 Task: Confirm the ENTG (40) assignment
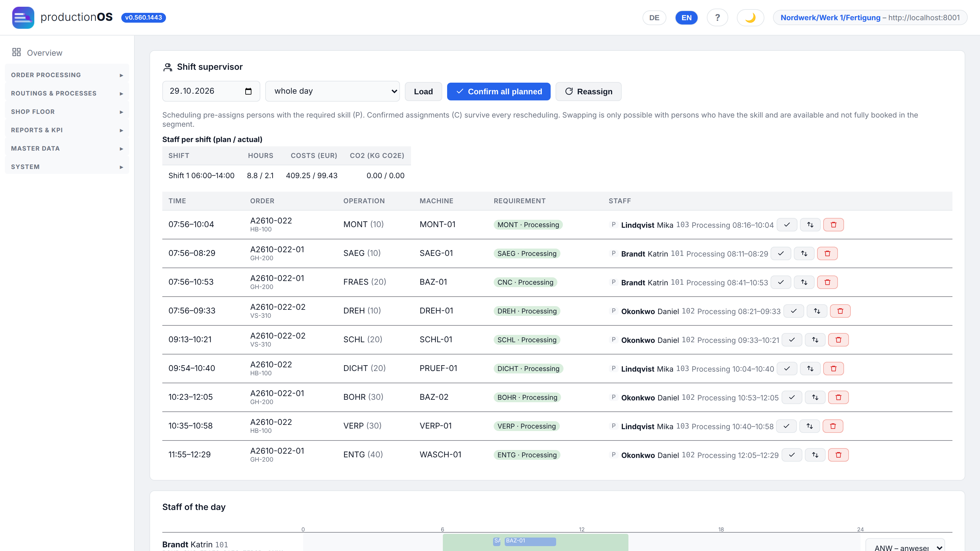[x=792, y=455]
